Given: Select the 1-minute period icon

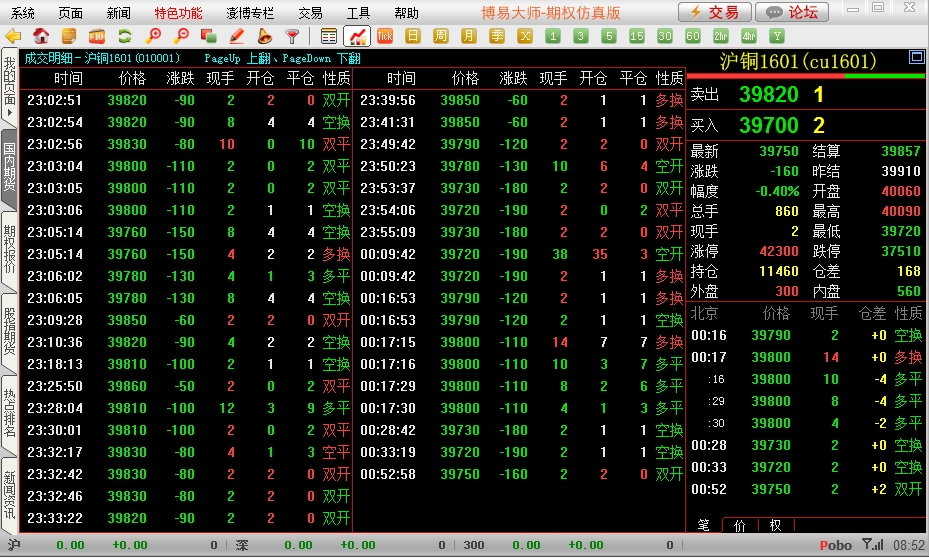Looking at the screenshot, I should point(553,36).
